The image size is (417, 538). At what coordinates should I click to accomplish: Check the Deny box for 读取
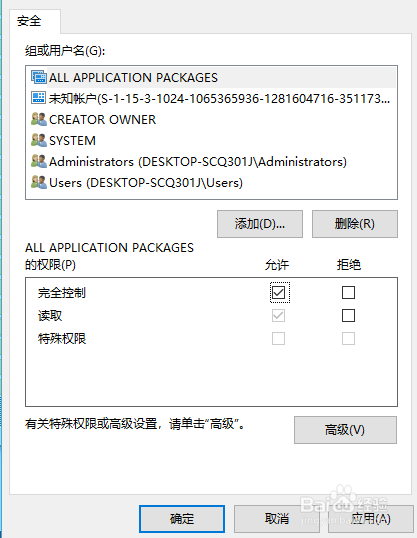[348, 316]
